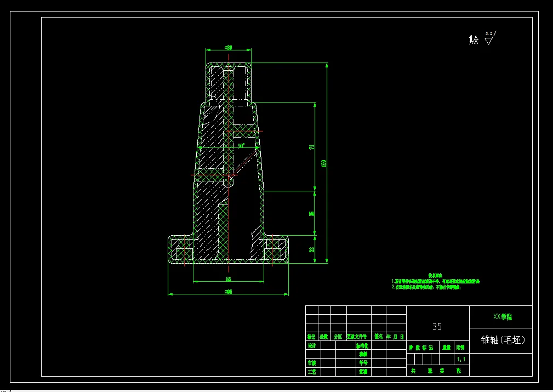
Task: Select the 56 horizontal dimension text
Action: coord(228,279)
